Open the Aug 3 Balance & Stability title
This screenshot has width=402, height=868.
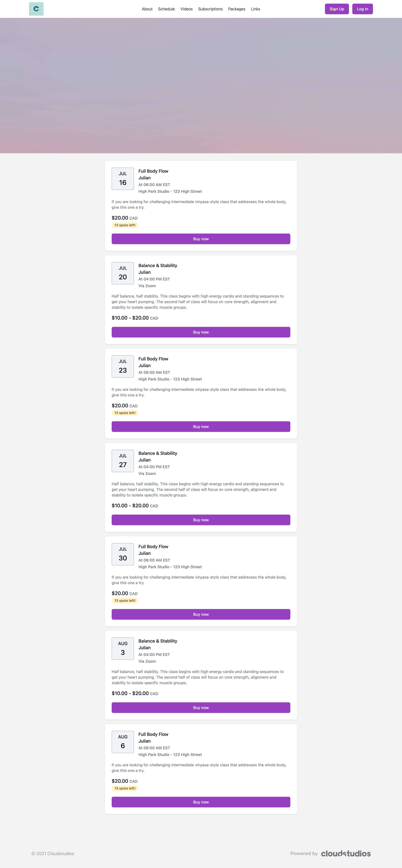pyautogui.click(x=158, y=641)
